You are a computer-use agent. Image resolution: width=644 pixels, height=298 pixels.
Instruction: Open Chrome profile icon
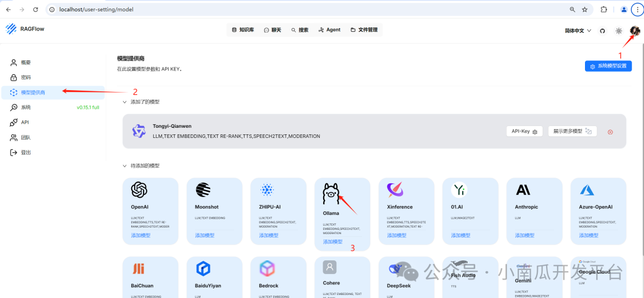tap(624, 10)
